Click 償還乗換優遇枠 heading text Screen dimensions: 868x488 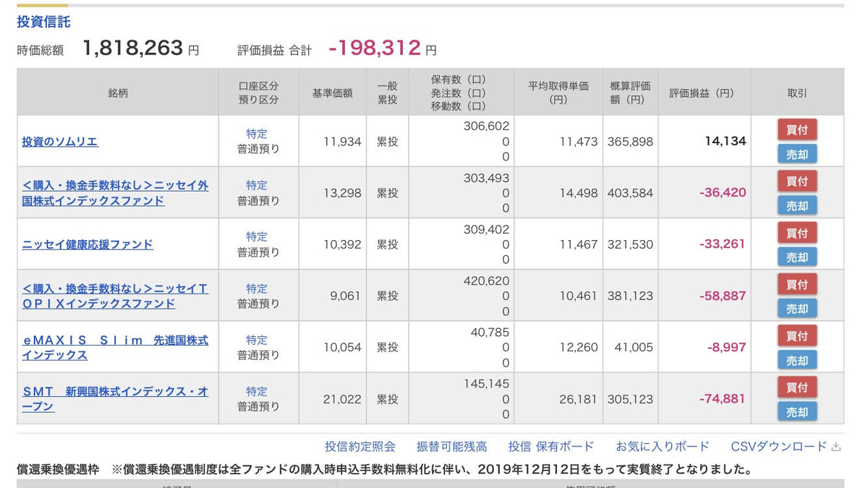pos(58,470)
